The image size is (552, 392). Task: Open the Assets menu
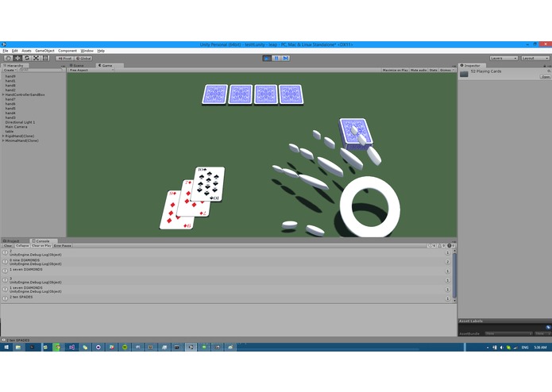pos(26,51)
